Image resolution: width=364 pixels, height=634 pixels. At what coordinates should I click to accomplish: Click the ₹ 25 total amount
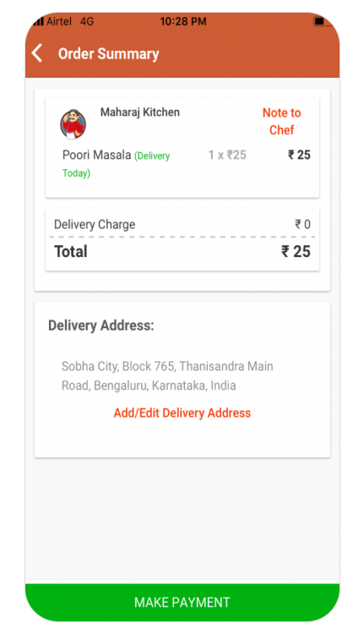point(296,252)
